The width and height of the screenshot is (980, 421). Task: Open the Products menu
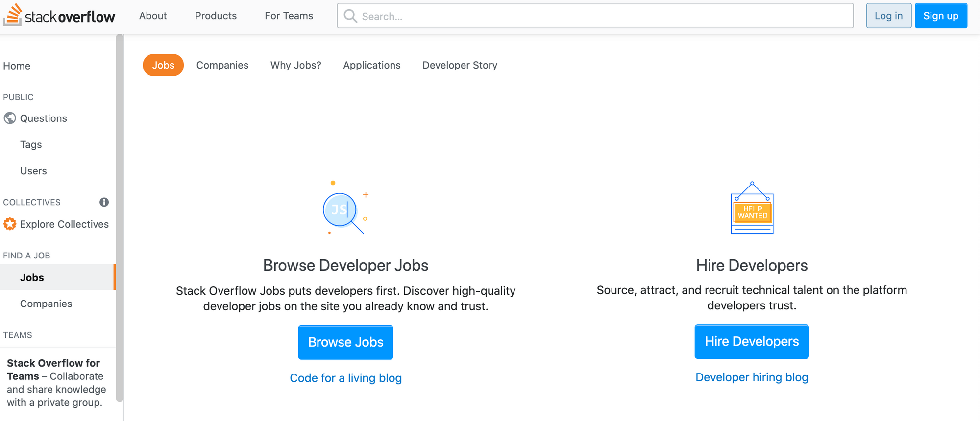216,16
